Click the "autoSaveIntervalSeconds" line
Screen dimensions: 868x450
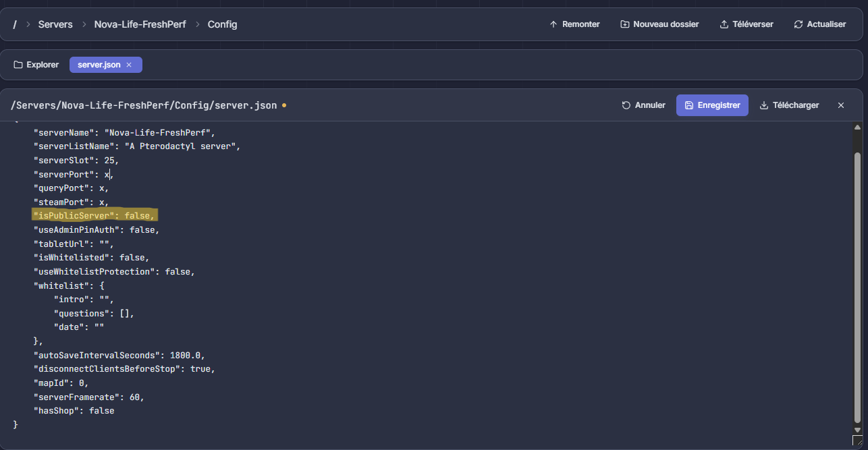119,355
